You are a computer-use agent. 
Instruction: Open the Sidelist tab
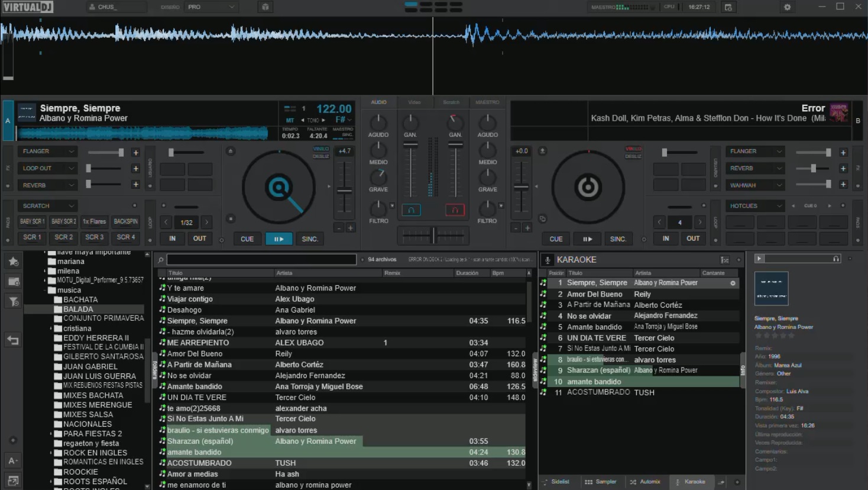pos(556,482)
